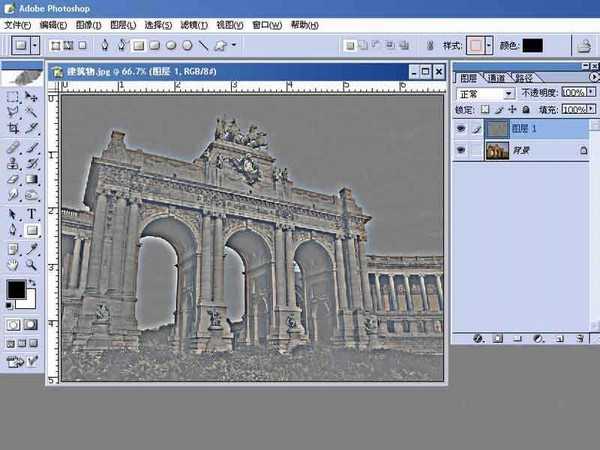The image size is (600, 450).
Task: Select the Hand tool
Action: click(x=13, y=265)
